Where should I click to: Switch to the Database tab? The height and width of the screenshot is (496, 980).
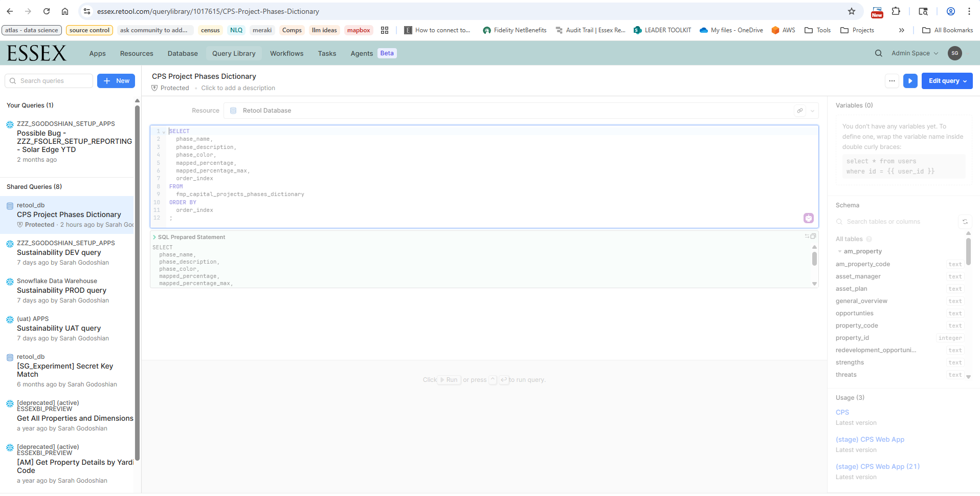183,53
